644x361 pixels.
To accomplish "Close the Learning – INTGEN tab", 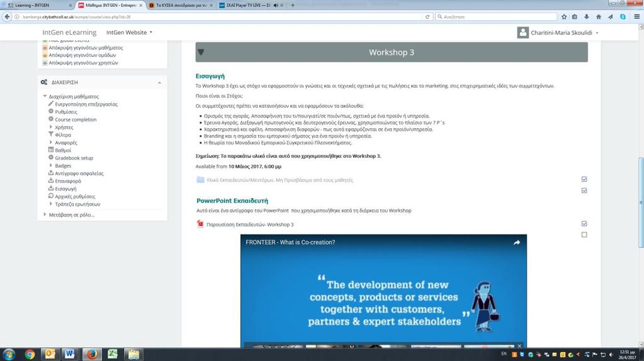I will (70, 5).
